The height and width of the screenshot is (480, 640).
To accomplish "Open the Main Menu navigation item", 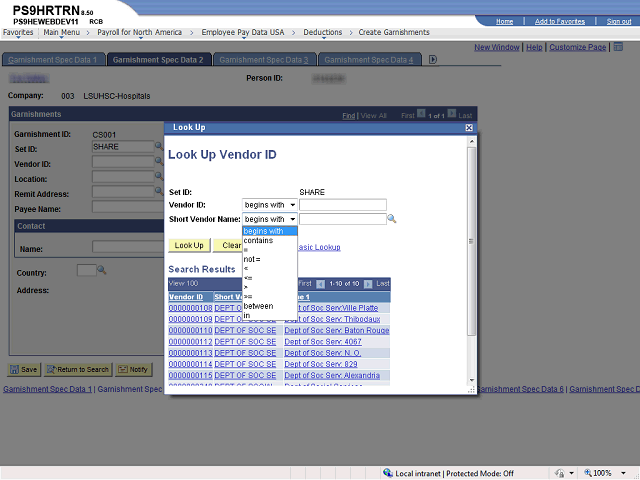I will [x=63, y=33].
